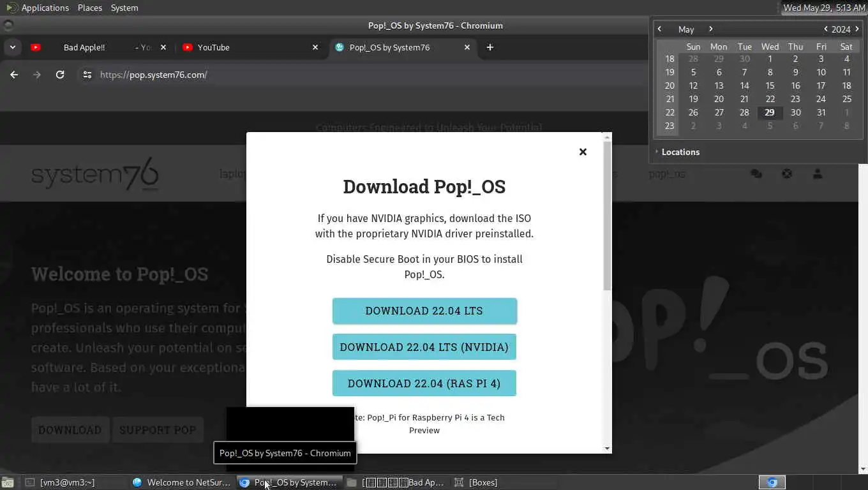The image size is (868, 490).
Task: Click the page scrollbar bottom arrow
Action: coord(863,469)
